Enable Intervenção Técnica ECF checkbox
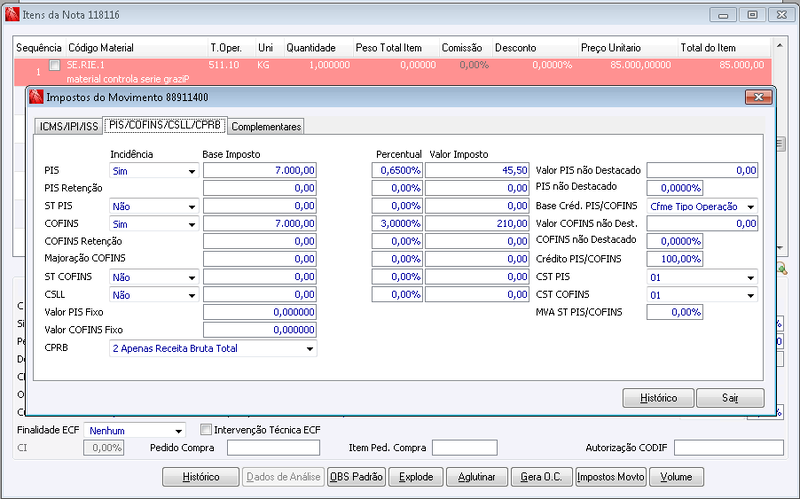 point(206,430)
